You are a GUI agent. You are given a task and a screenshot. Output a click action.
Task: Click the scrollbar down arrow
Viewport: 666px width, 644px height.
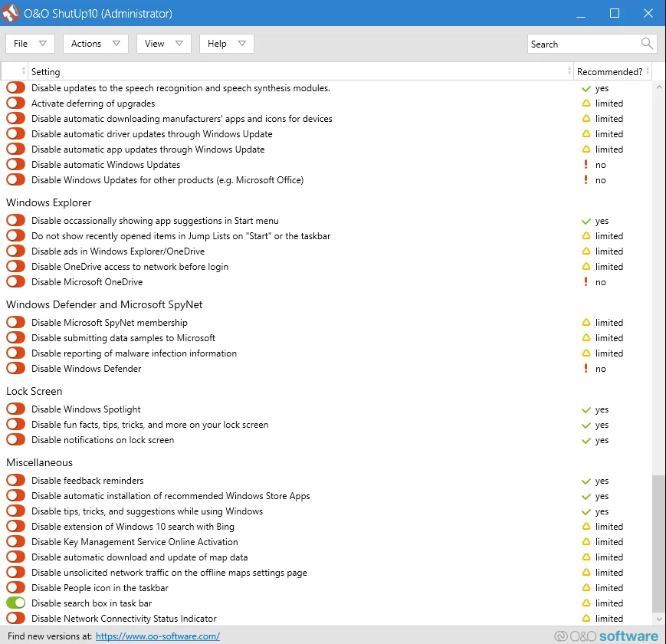659,619
